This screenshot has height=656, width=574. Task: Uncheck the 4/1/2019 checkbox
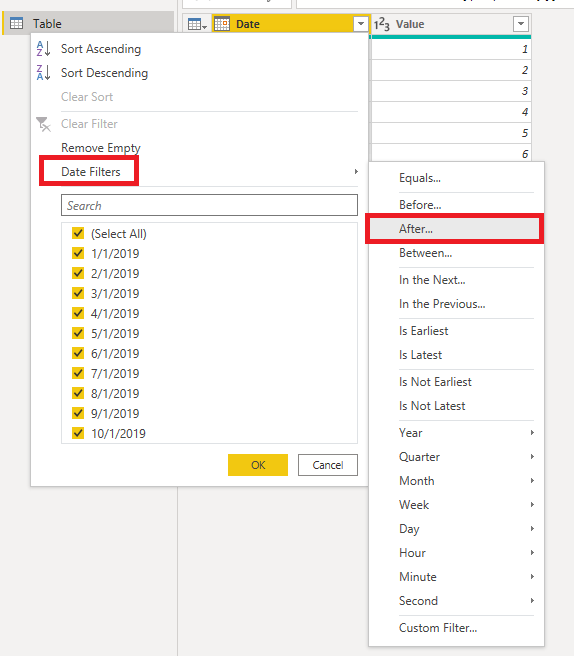pyautogui.click(x=78, y=313)
